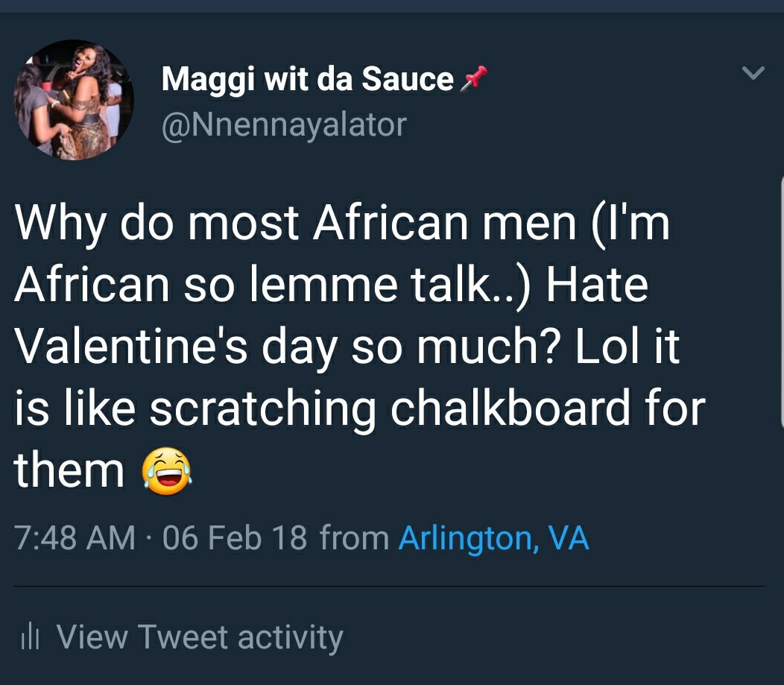Viewport: 784px width, 685px height.
Task: Click the @Nnennayalator handle
Action: point(284,124)
